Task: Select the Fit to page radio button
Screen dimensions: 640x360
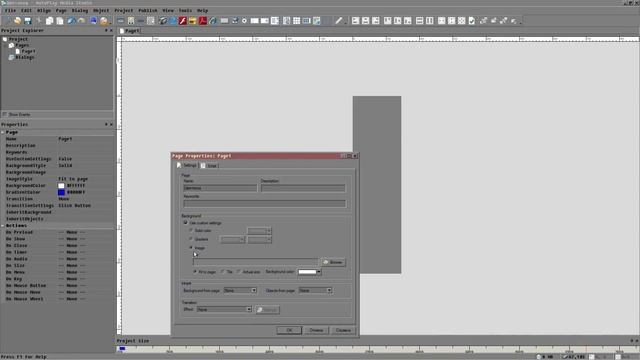Action: pyautogui.click(x=195, y=271)
